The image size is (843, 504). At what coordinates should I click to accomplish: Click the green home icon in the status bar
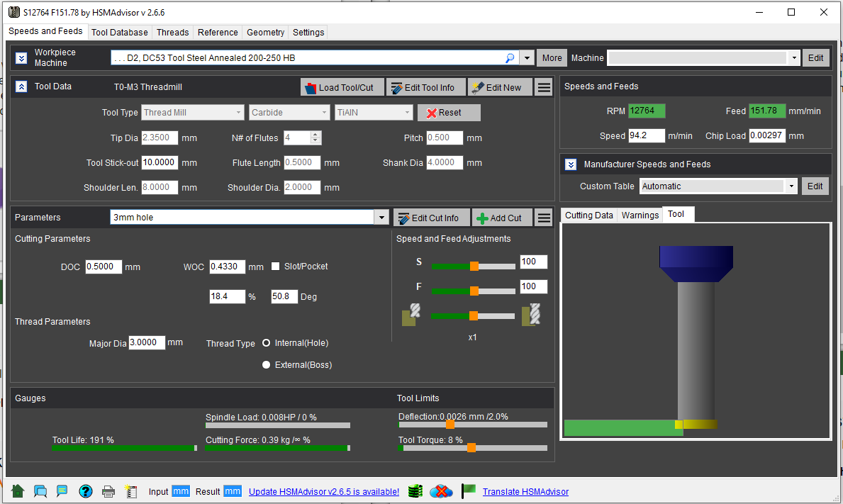click(x=18, y=491)
